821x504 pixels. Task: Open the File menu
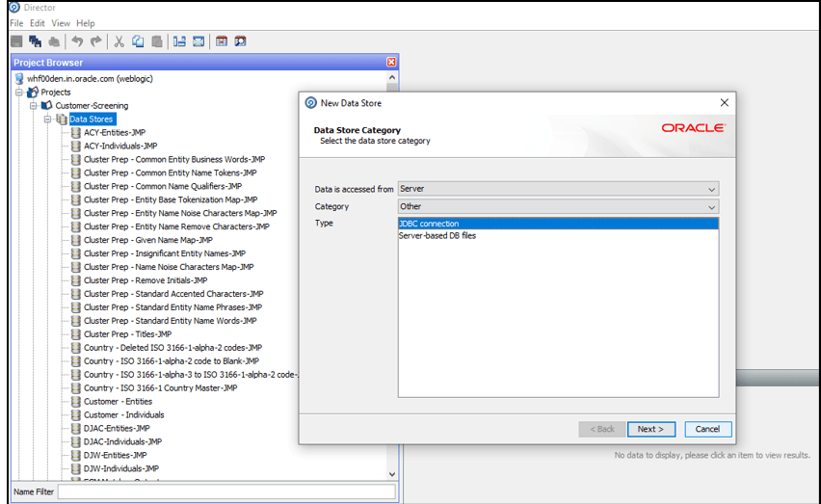(x=16, y=23)
